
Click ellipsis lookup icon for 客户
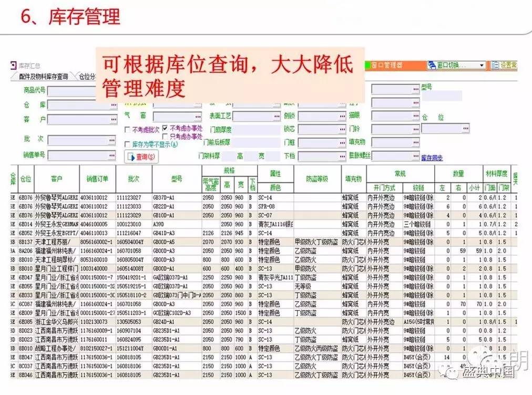[x=112, y=120]
